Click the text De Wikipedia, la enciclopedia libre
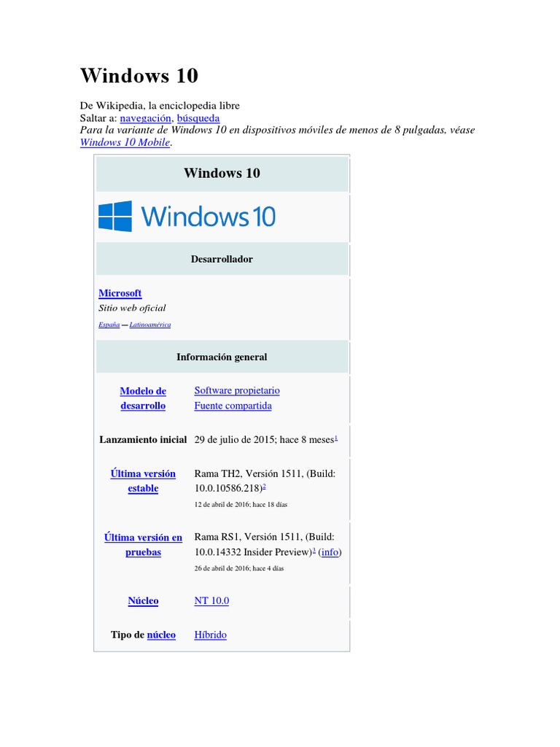The width and height of the screenshot is (560, 747). 160,106
